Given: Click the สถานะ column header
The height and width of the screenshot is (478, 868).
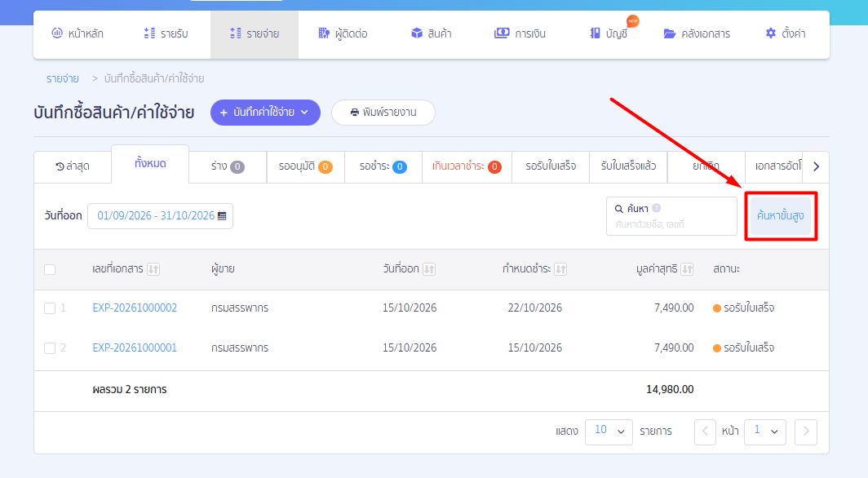Looking at the screenshot, I should click(726, 269).
